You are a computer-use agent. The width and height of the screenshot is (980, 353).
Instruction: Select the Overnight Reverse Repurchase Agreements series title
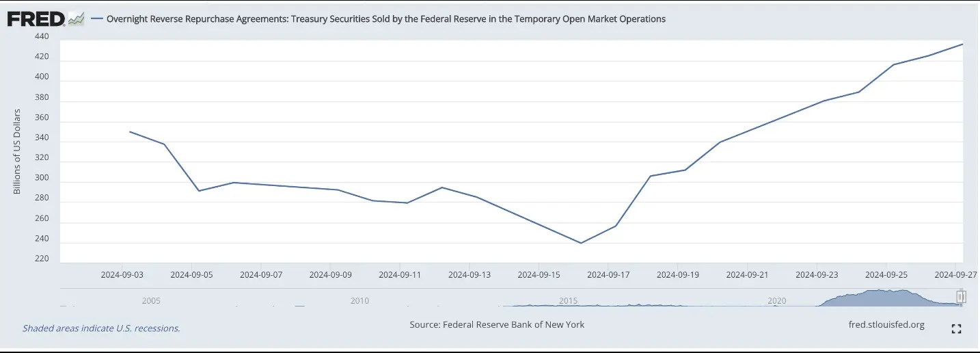point(386,19)
